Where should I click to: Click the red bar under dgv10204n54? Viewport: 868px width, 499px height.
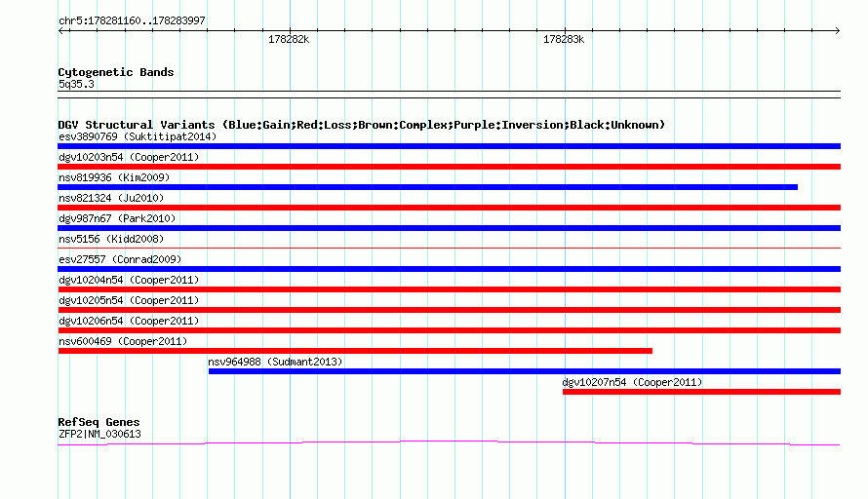click(449, 289)
